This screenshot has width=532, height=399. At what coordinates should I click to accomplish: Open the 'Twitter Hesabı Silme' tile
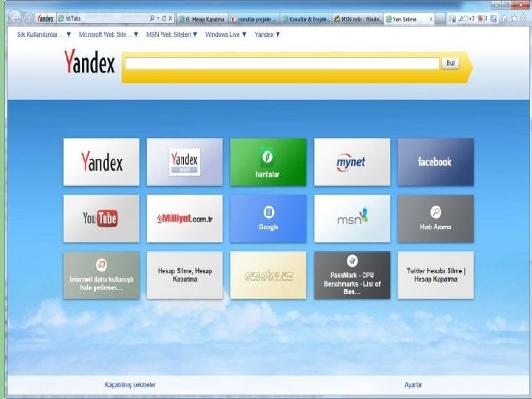436,275
